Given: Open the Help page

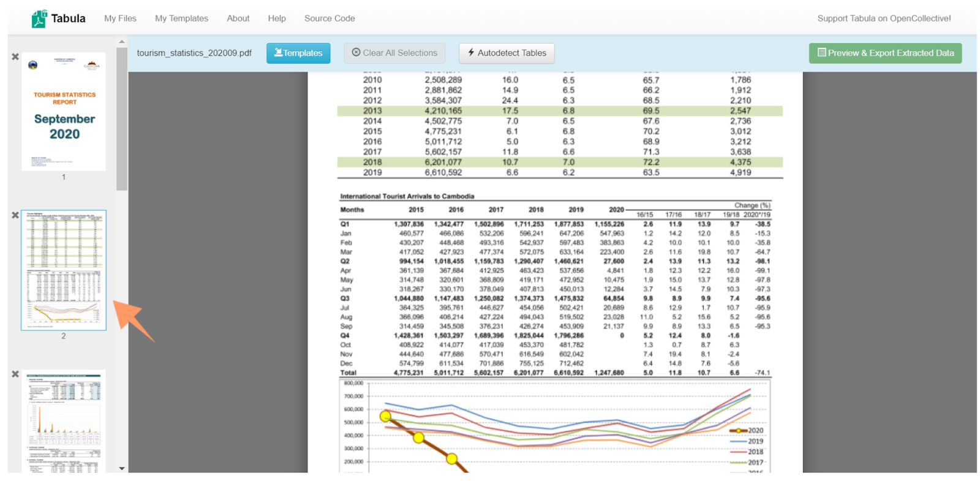Looking at the screenshot, I should tap(277, 18).
